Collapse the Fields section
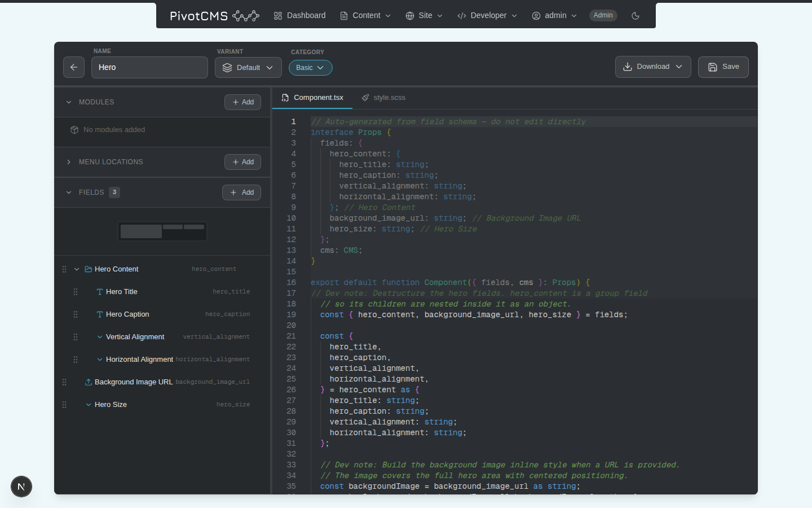Screen dimensions: 812x508 pos(69,192)
